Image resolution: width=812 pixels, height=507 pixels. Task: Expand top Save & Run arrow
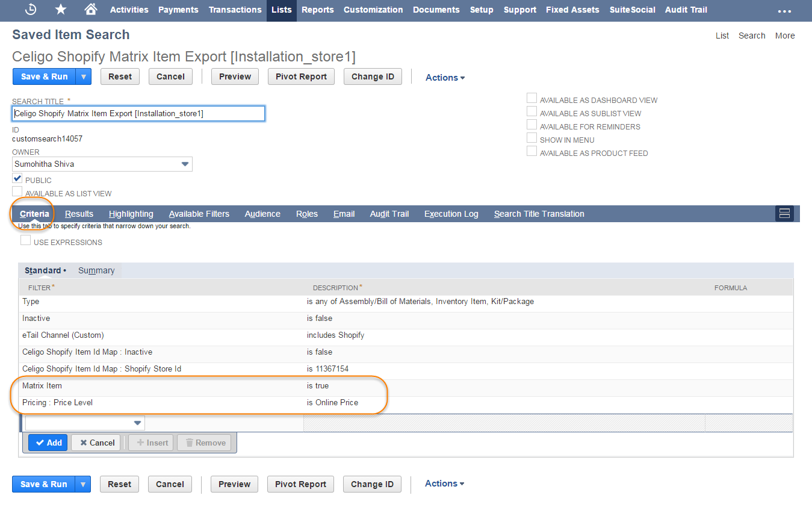point(84,76)
